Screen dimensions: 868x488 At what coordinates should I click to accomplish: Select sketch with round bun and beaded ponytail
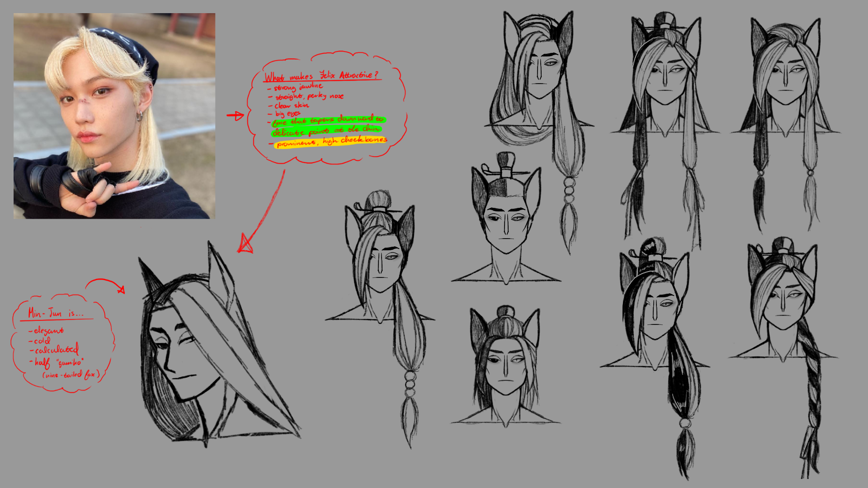[x=381, y=319]
